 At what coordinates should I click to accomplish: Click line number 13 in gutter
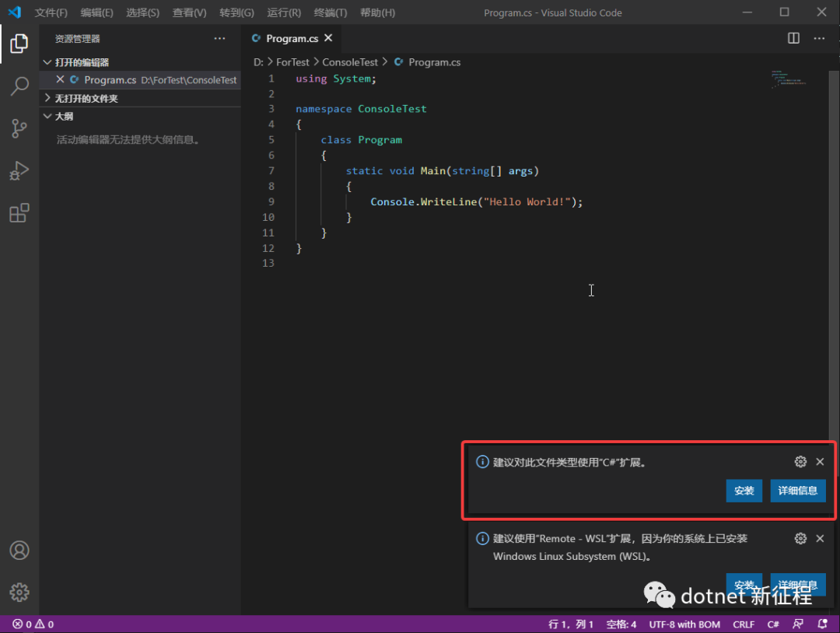pos(268,263)
